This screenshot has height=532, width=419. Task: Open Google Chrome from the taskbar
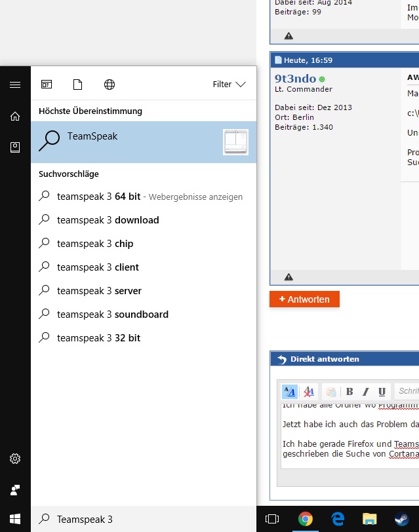pos(306,519)
